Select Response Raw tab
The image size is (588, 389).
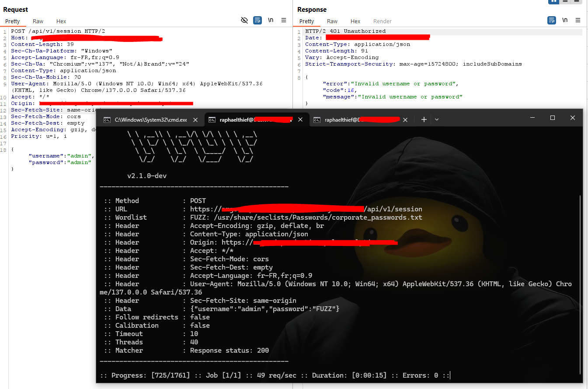click(x=332, y=21)
